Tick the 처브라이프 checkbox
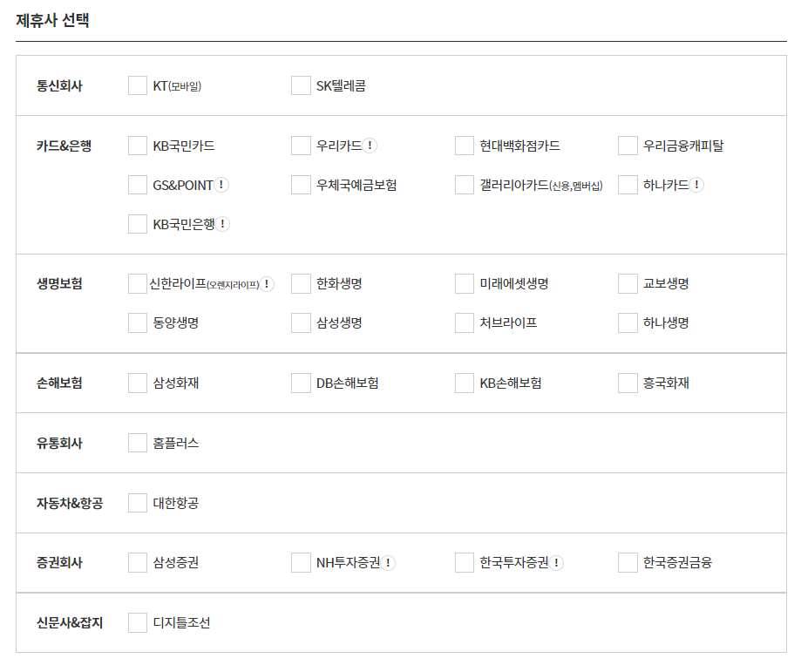 point(465,323)
